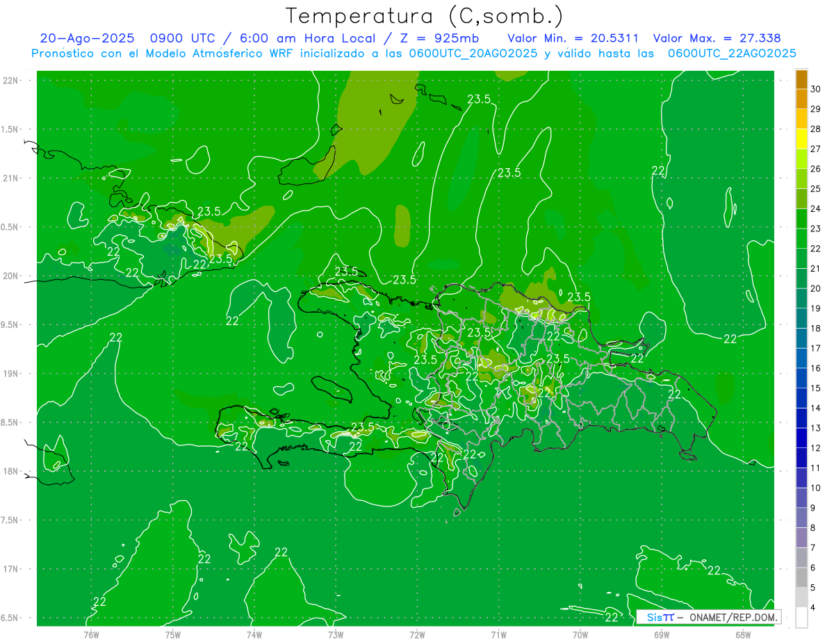
Task: Click the "Valor Min. = 20.5311" value
Action: tap(573, 39)
